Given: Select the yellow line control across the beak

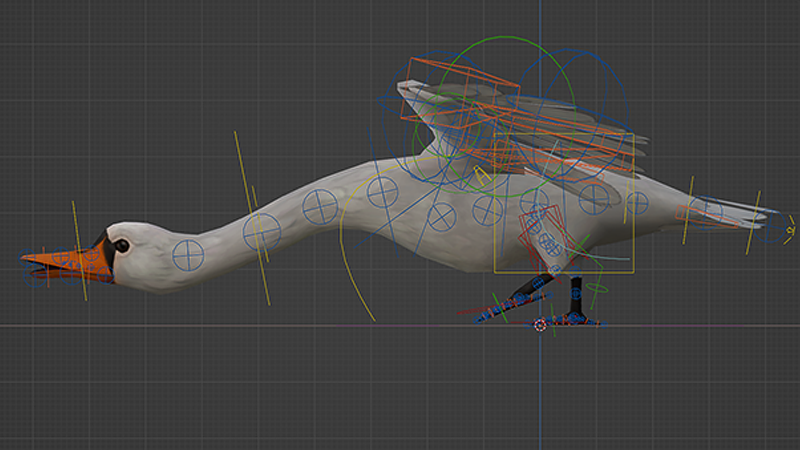Looking at the screenshot, I should [x=80, y=251].
